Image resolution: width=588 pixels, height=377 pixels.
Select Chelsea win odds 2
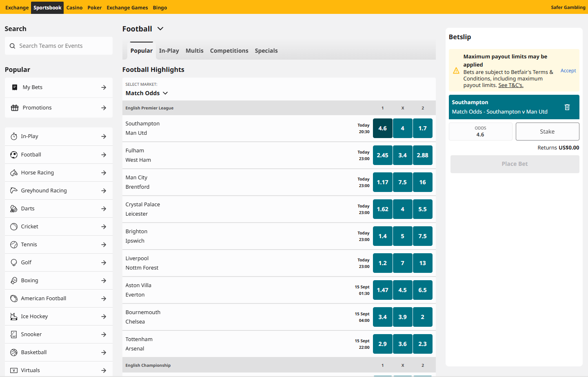[x=423, y=317]
